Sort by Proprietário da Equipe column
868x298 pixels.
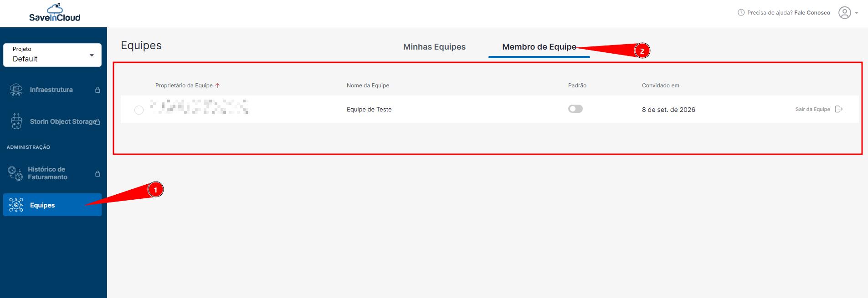point(184,86)
